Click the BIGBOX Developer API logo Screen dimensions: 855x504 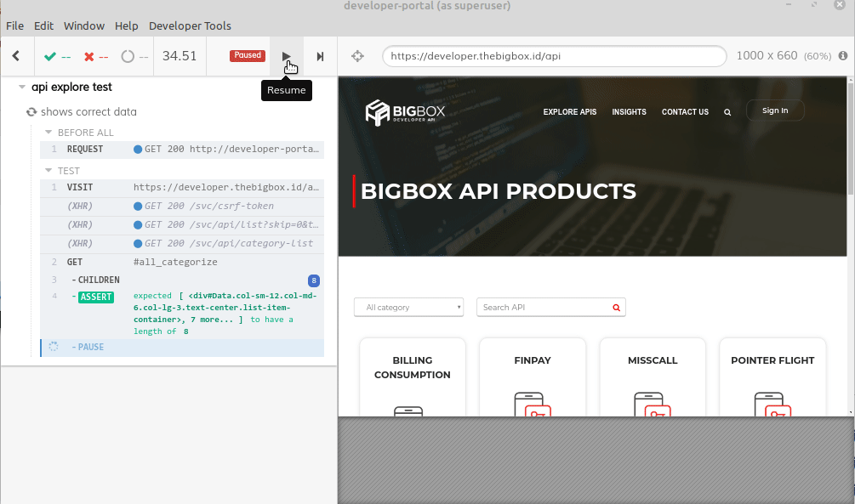point(405,112)
